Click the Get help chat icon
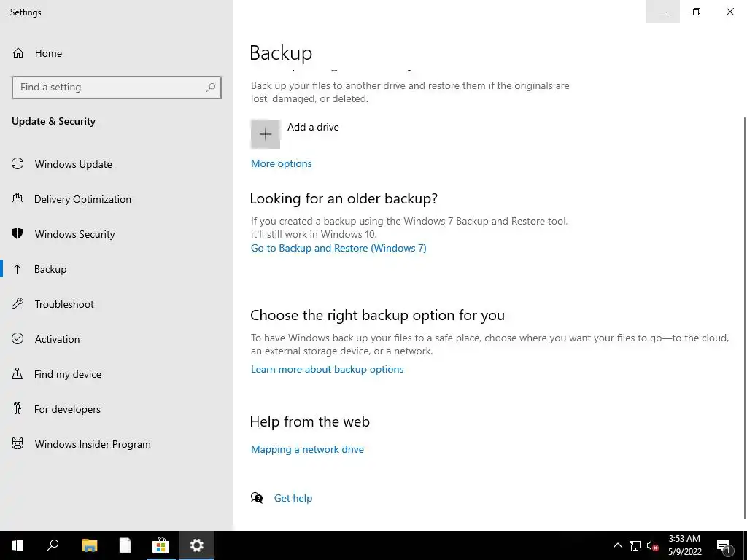747x560 pixels. pos(257,498)
